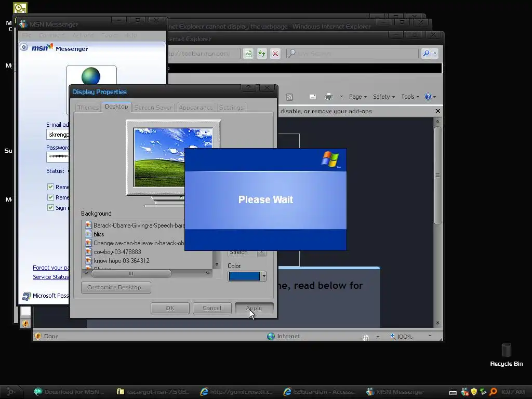
Task: Click the Internet zone globe in the status bar
Action: [271, 336]
